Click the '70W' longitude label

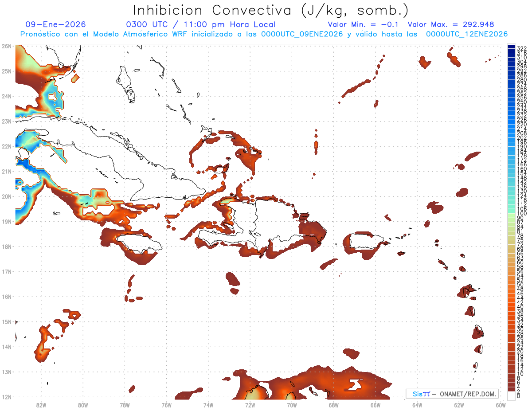pyautogui.click(x=292, y=405)
